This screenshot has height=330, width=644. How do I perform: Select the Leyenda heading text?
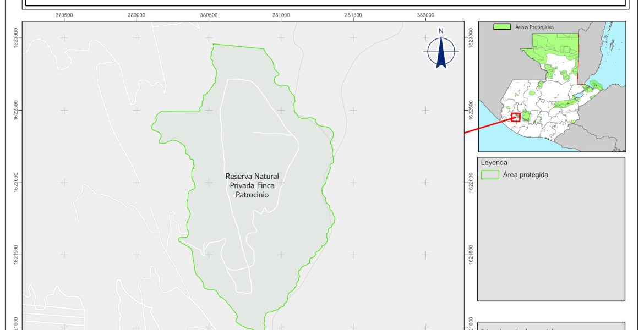(x=493, y=163)
